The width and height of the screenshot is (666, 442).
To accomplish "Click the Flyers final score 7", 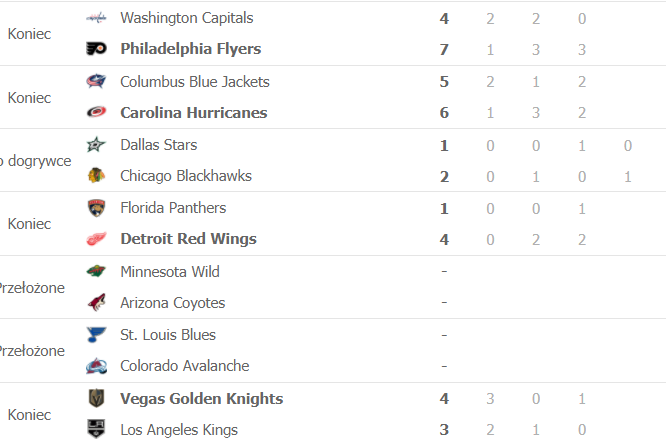I will point(444,50).
